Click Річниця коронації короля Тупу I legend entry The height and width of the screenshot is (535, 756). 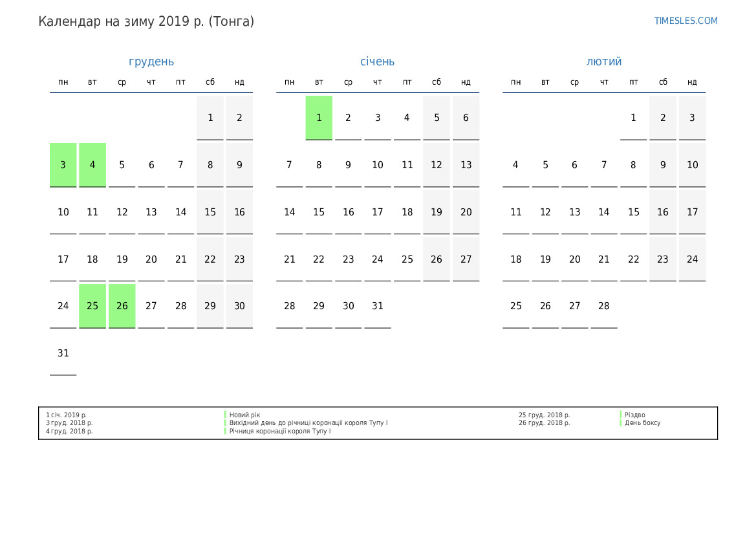pos(279,431)
